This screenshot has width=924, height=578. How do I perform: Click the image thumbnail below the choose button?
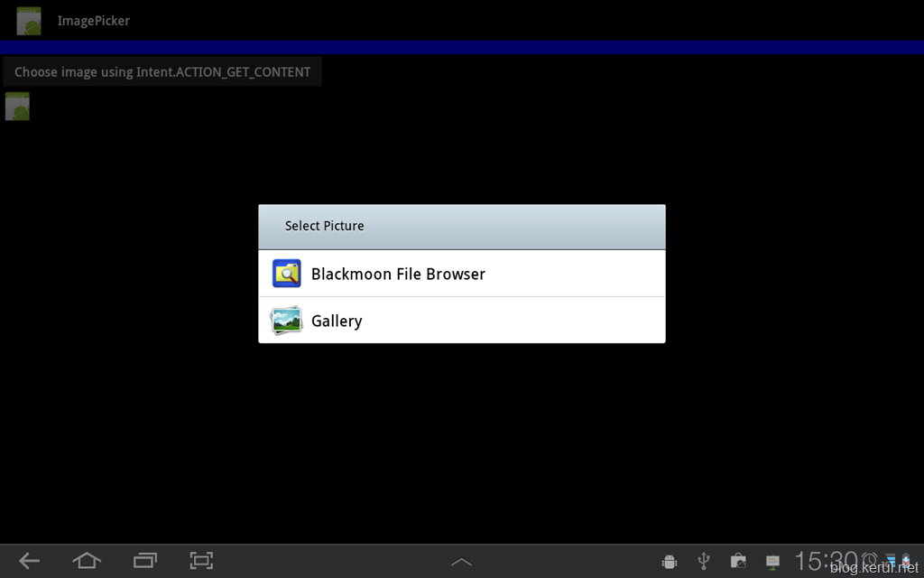click(17, 107)
